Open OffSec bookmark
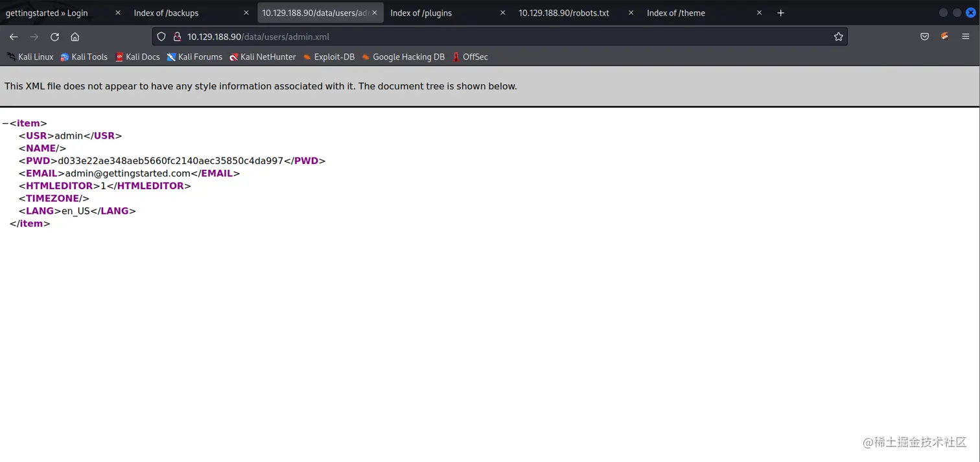 pyautogui.click(x=471, y=57)
